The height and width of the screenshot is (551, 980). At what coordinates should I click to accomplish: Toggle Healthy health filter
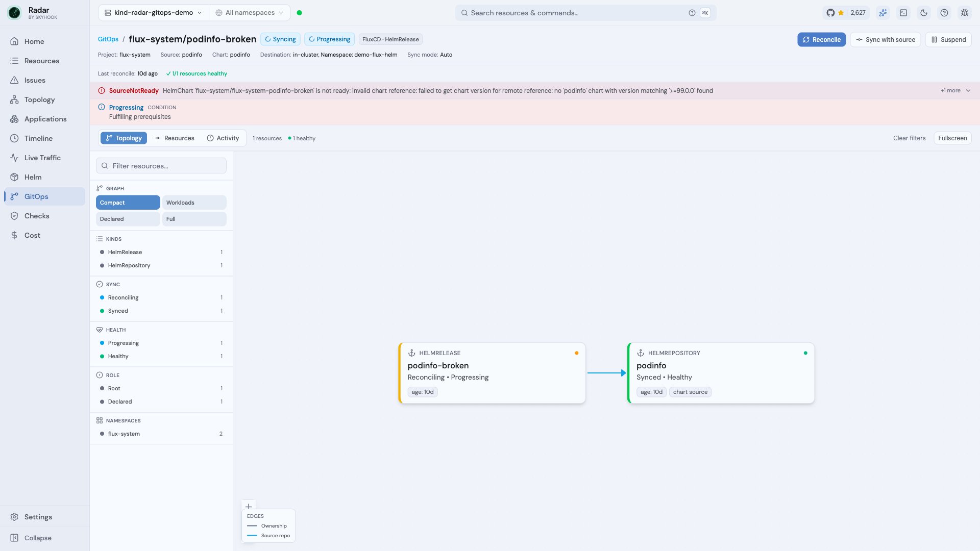point(161,356)
